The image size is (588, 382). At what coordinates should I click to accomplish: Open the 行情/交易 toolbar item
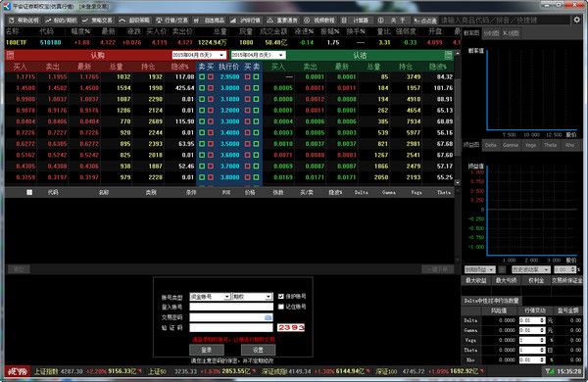[x=171, y=21]
